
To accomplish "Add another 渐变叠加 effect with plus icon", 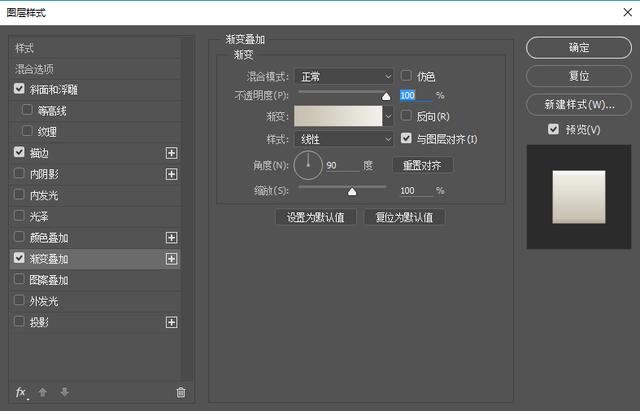I will [171, 259].
